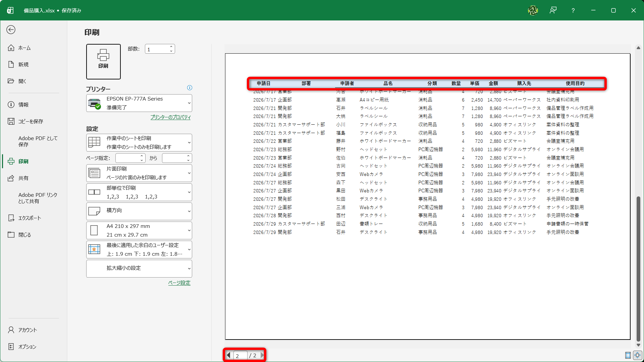Open the EPSON EP-777A Series printer dropdown
Screen dimensions: 644x362
(139, 103)
